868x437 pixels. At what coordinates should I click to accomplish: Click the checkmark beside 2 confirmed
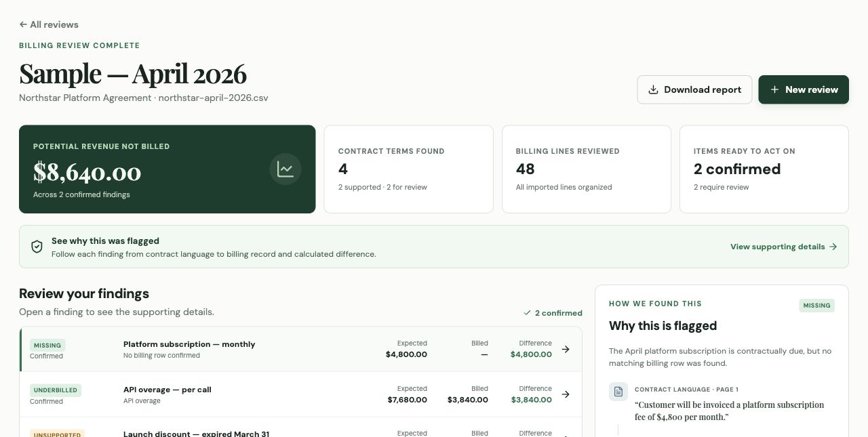point(527,313)
